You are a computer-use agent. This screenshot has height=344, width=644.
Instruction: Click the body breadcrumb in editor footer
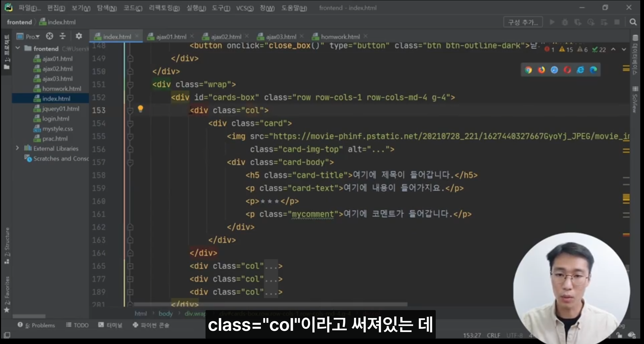pyautogui.click(x=166, y=314)
